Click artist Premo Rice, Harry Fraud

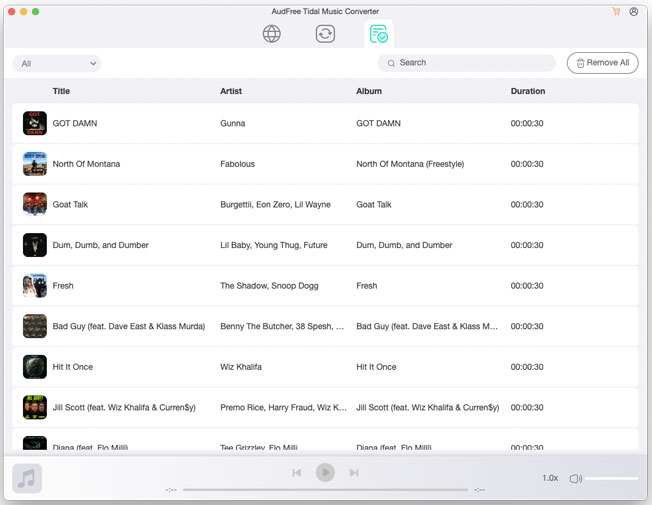[x=283, y=407]
